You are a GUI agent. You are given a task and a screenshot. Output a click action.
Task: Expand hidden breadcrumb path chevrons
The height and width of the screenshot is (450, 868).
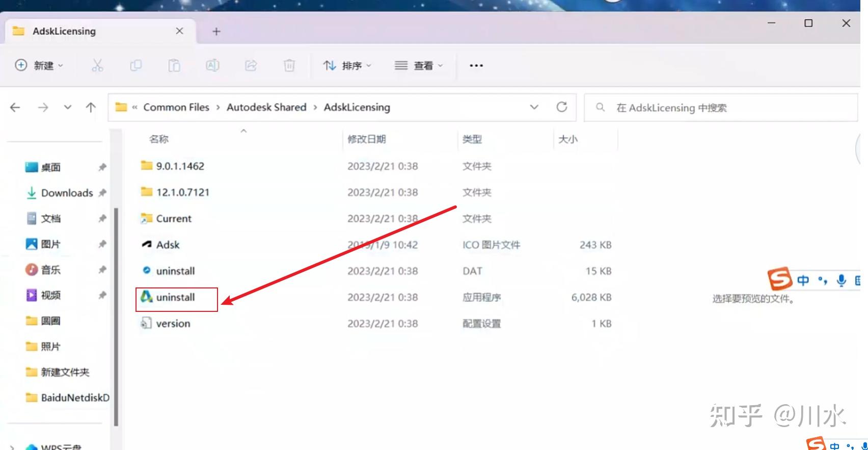tap(134, 108)
